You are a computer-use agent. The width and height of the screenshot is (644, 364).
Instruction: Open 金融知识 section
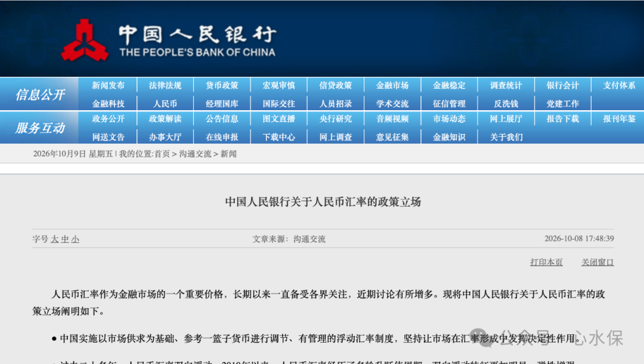(449, 137)
